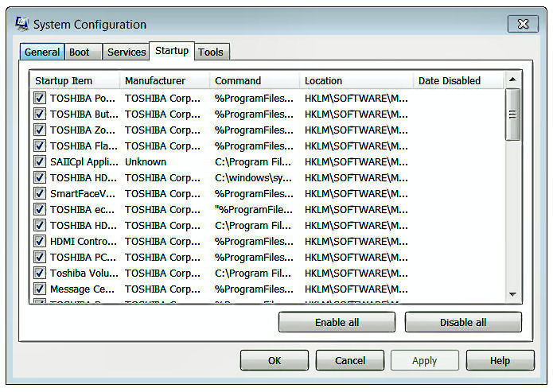
Task: Click the vertical scrollbar thumb
Action: [512, 114]
